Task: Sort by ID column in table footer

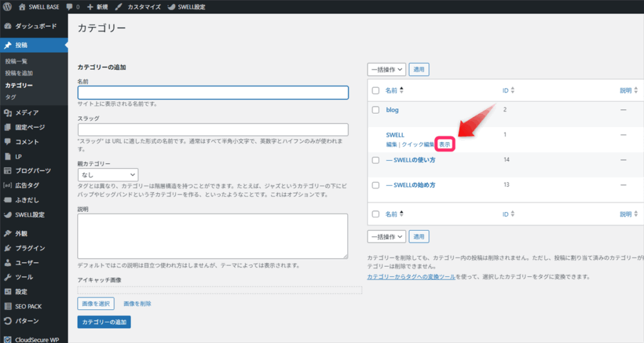Action: pos(508,214)
